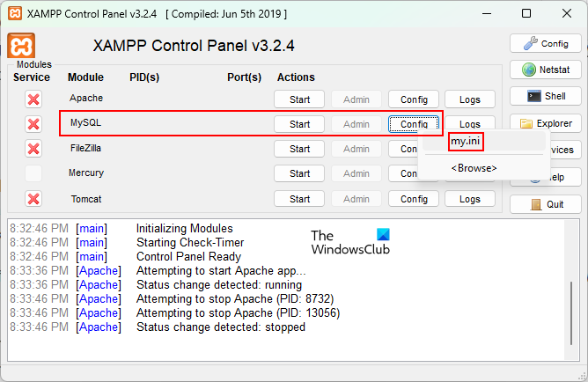
Task: Start the Mercury module
Action: tap(299, 173)
